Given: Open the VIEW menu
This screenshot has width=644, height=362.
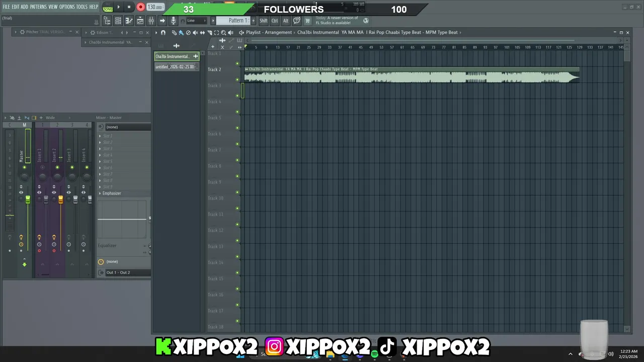Looking at the screenshot, I should click(53, 7).
